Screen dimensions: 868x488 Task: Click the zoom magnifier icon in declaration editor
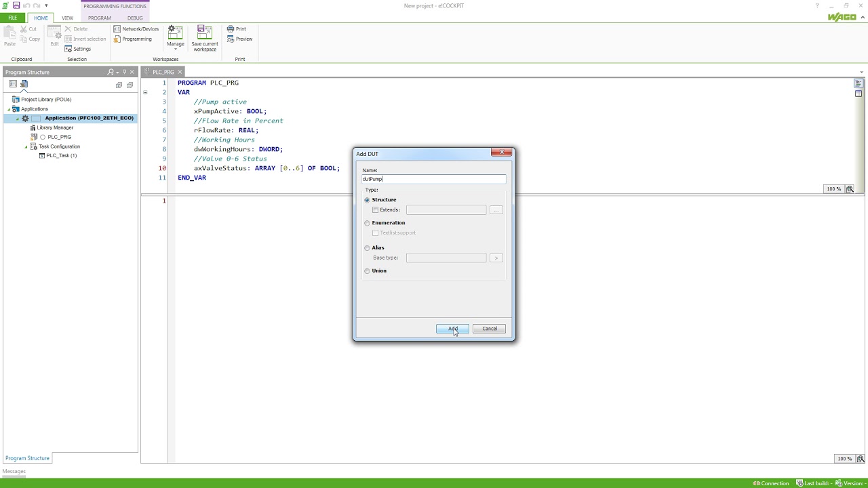[850, 189]
